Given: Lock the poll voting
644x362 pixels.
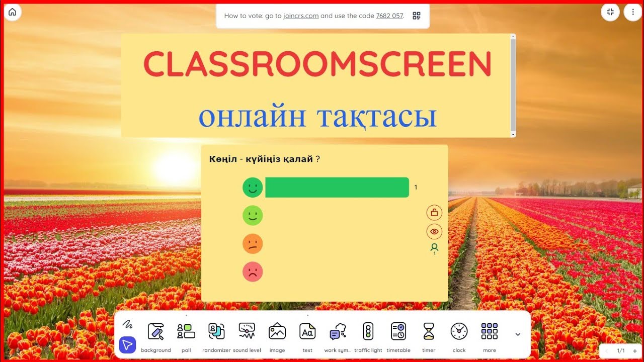Looking at the screenshot, I should coord(434,213).
